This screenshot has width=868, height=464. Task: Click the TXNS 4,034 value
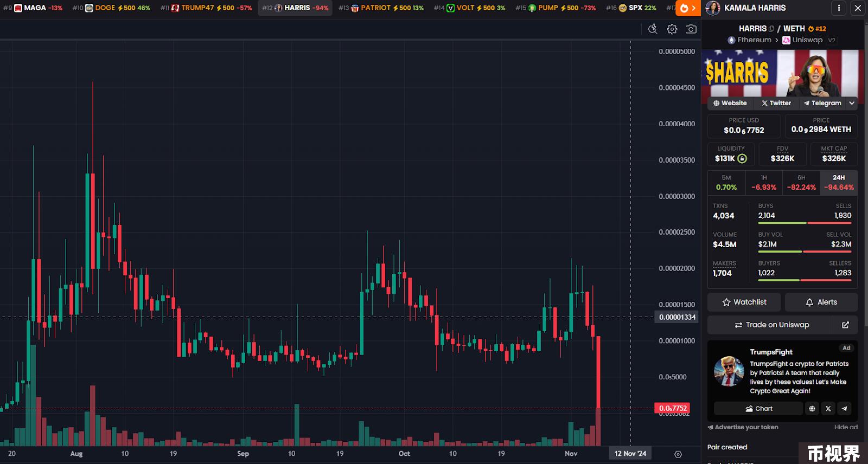(724, 216)
